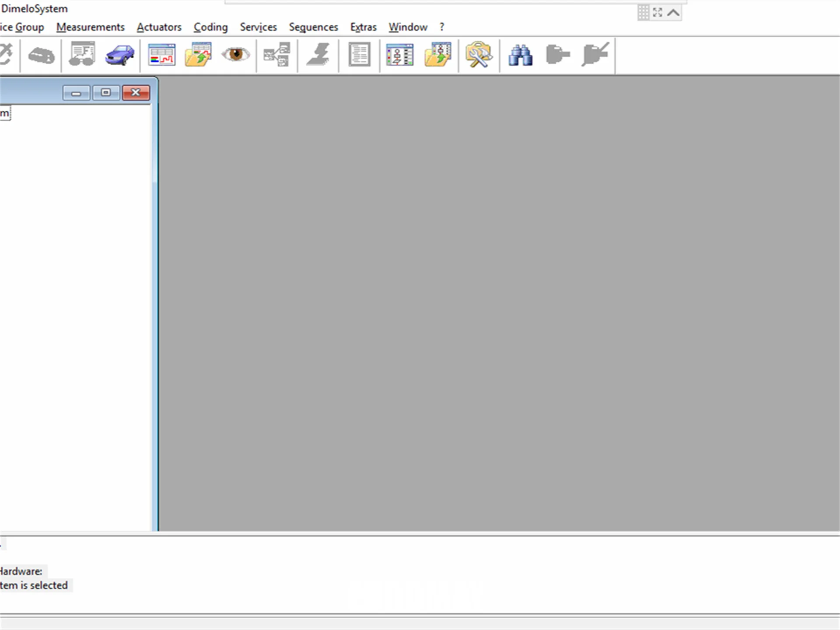Minimize the inner child window
Screen dimensions: 840x630
tap(76, 93)
